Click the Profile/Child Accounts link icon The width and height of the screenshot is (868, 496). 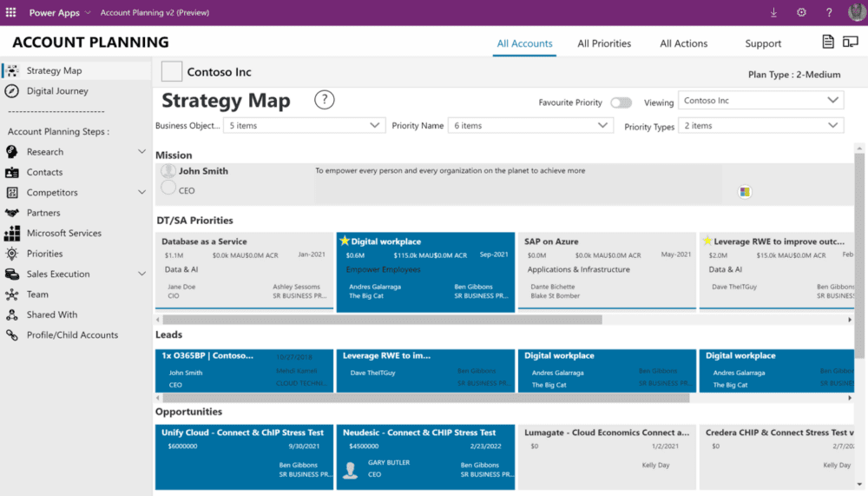click(11, 334)
